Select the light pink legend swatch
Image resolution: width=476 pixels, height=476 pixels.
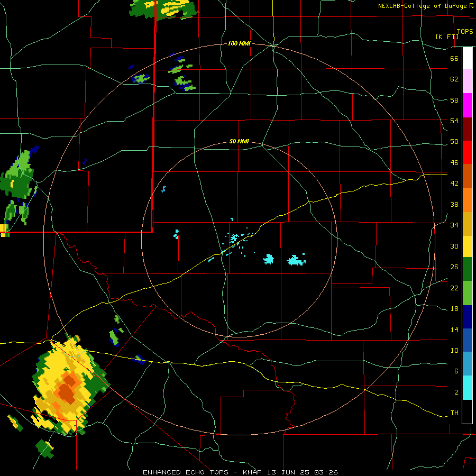tap(467, 81)
